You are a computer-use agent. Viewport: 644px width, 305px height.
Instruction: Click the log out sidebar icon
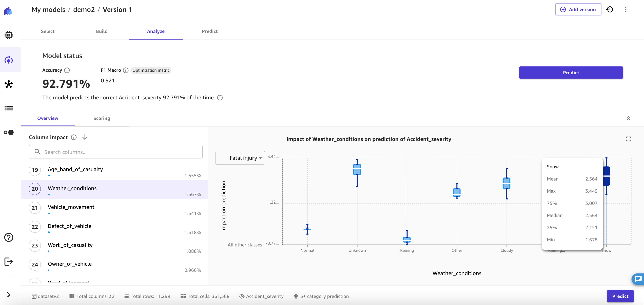point(9,262)
